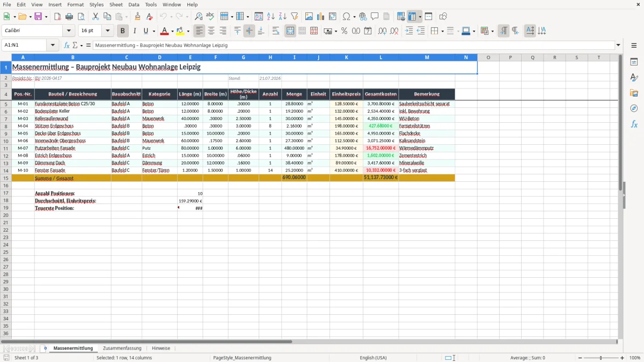Click the Define Print Area icon
The image size is (644, 362).
pyautogui.click(x=401, y=17)
